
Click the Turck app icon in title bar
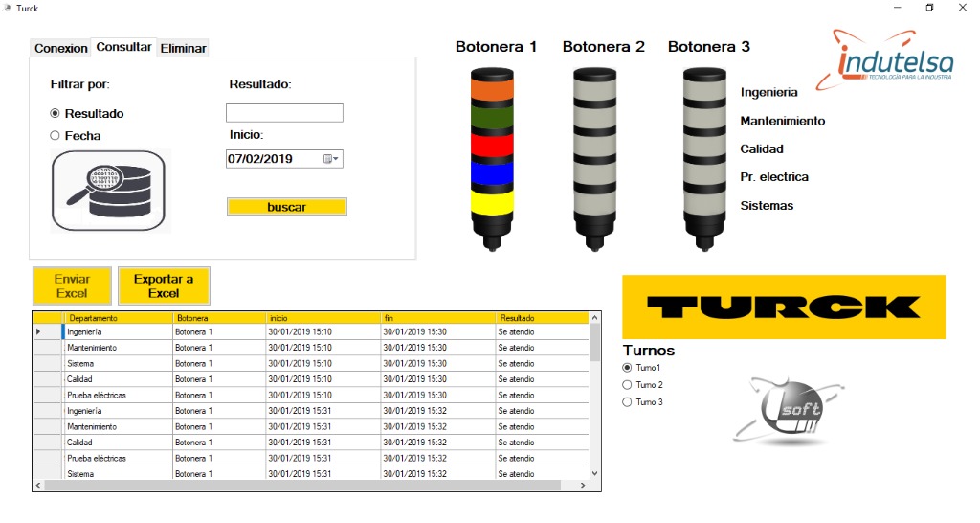click(8, 8)
